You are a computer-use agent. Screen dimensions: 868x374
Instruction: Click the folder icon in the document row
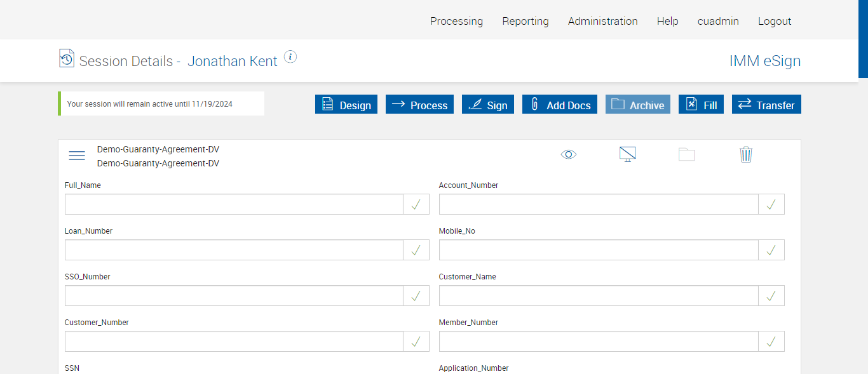point(687,154)
